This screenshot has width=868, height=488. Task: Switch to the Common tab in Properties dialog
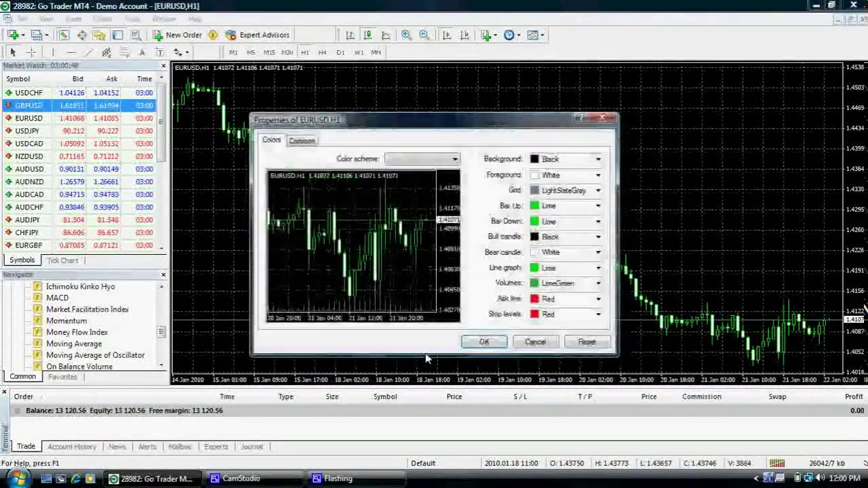tap(302, 141)
